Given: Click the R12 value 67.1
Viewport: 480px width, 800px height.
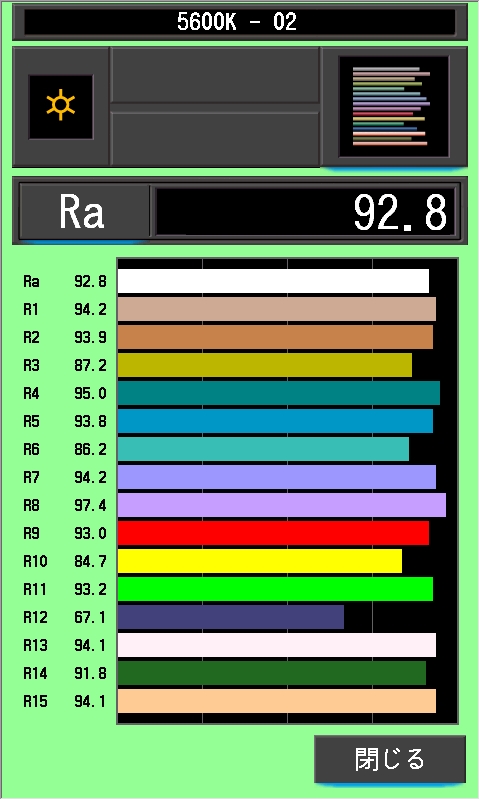Looking at the screenshot, I should click(91, 617).
